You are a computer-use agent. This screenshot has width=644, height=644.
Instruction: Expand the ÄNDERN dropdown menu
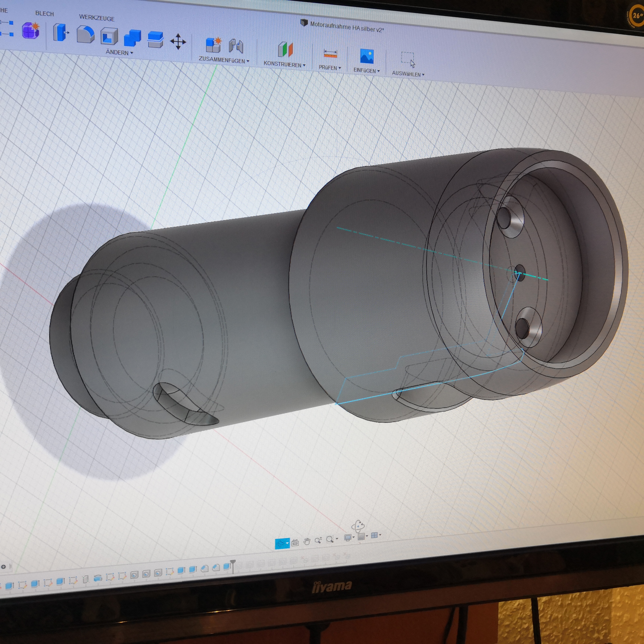click(x=119, y=53)
